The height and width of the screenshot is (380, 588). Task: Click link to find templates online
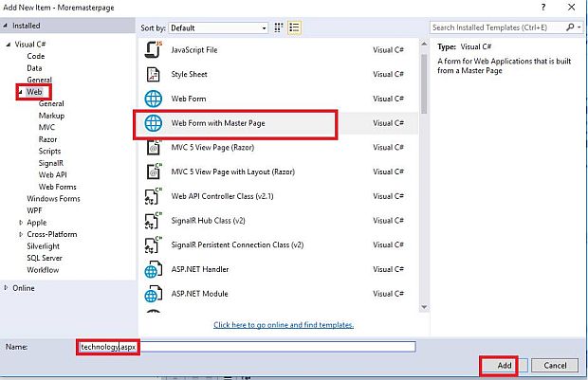point(284,325)
